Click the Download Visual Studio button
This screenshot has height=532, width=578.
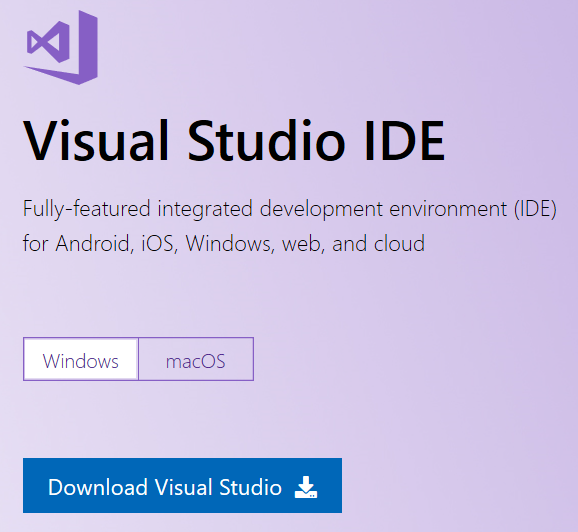[x=182, y=486]
